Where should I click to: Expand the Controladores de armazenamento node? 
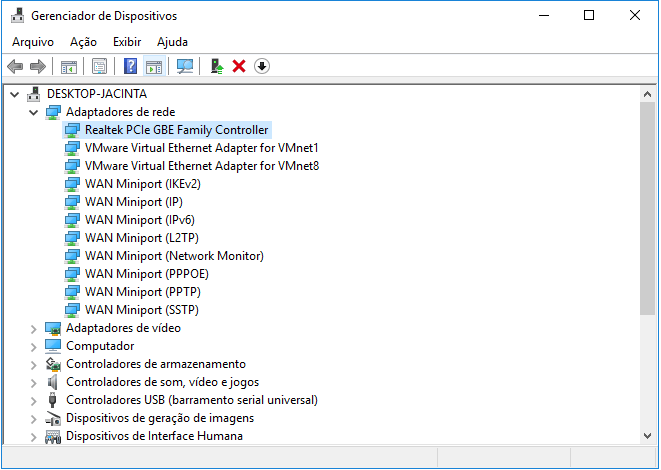pos(33,364)
